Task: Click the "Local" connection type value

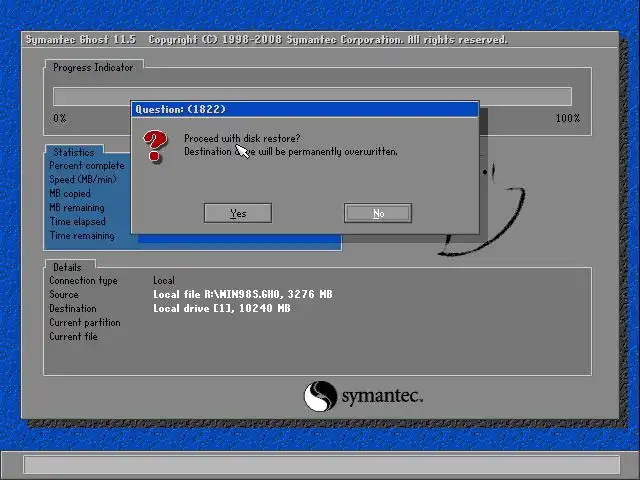Action: (164, 280)
